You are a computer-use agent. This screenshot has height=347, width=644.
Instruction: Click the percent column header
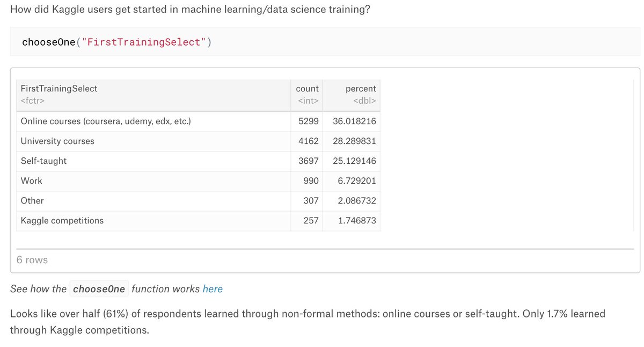361,89
